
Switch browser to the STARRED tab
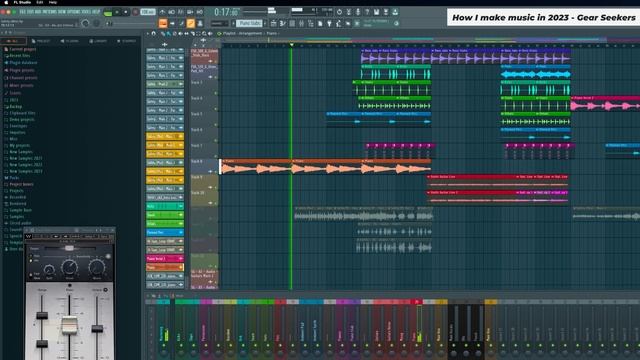pyautogui.click(x=126, y=41)
